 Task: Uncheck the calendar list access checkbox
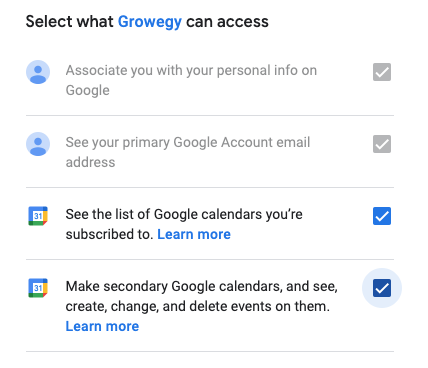pos(382,216)
